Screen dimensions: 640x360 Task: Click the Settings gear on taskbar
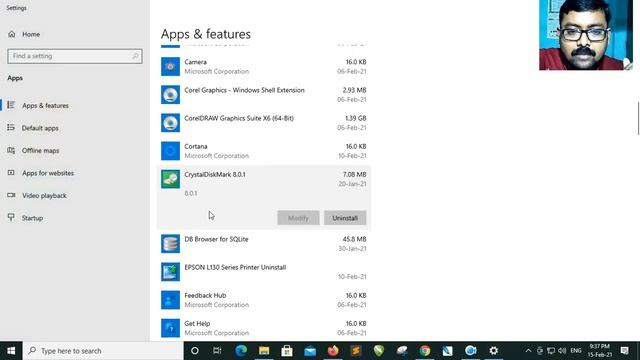click(x=493, y=351)
